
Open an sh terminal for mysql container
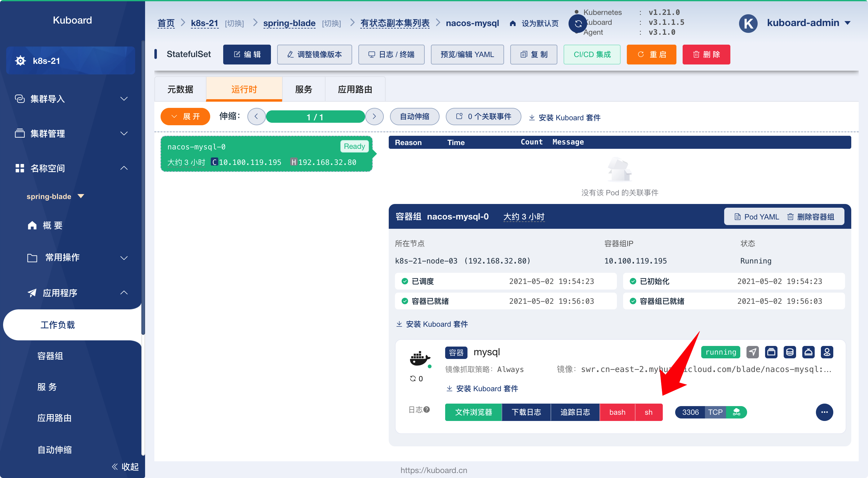(x=649, y=412)
